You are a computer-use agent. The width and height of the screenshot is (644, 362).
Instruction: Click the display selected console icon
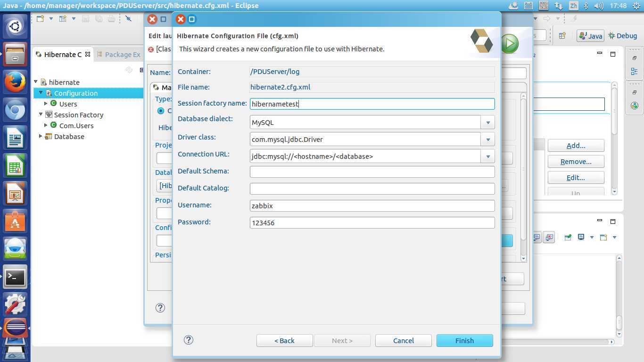581,237
